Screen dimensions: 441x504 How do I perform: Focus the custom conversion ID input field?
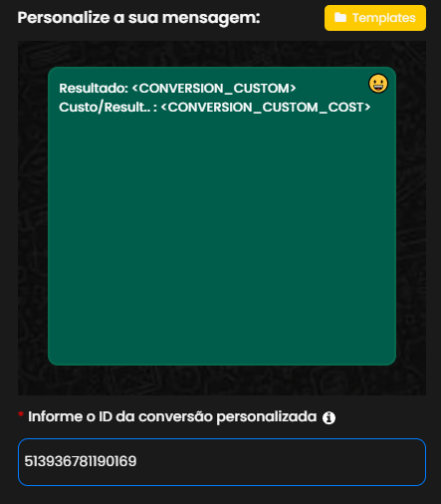(x=222, y=462)
